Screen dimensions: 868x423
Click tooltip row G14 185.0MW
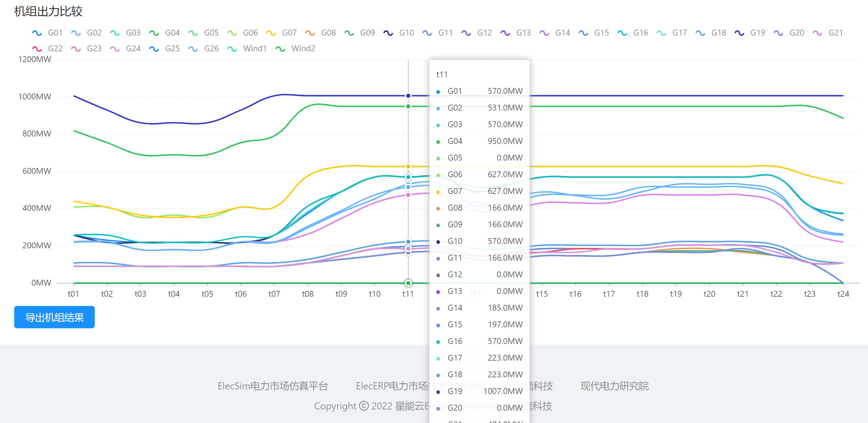pyautogui.click(x=479, y=308)
